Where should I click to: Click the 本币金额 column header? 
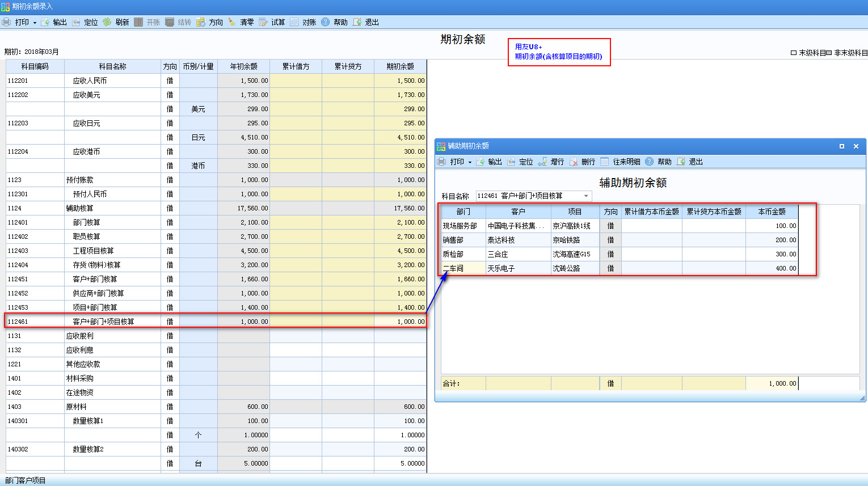pyautogui.click(x=772, y=212)
